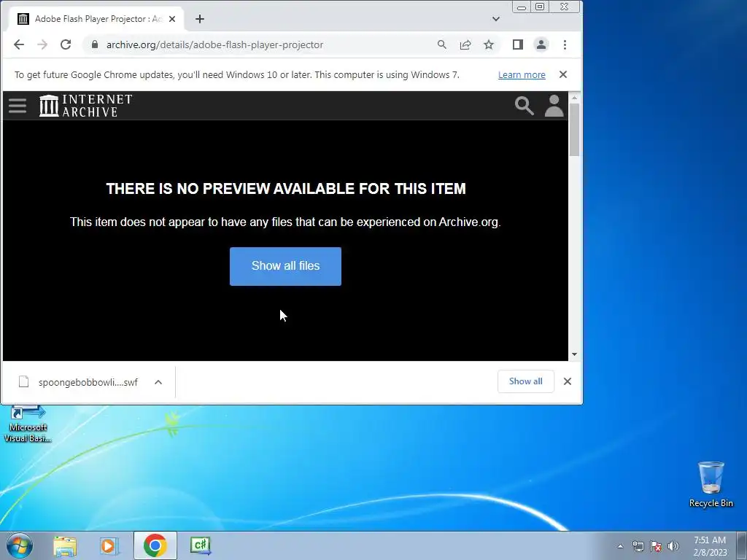Open Internet Archive search magnifier
Viewport: 747px width, 560px height.
click(524, 106)
